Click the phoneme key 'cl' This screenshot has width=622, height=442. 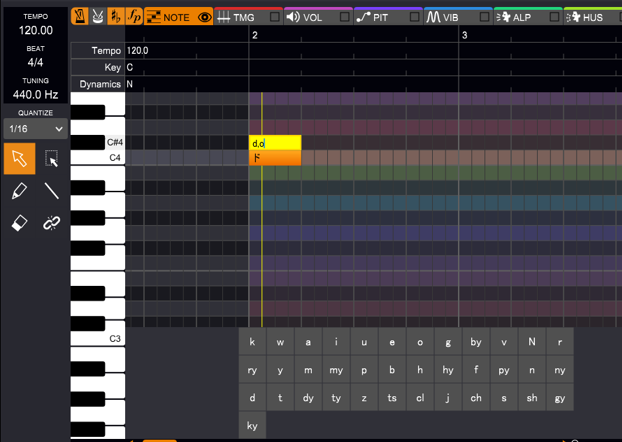420,398
